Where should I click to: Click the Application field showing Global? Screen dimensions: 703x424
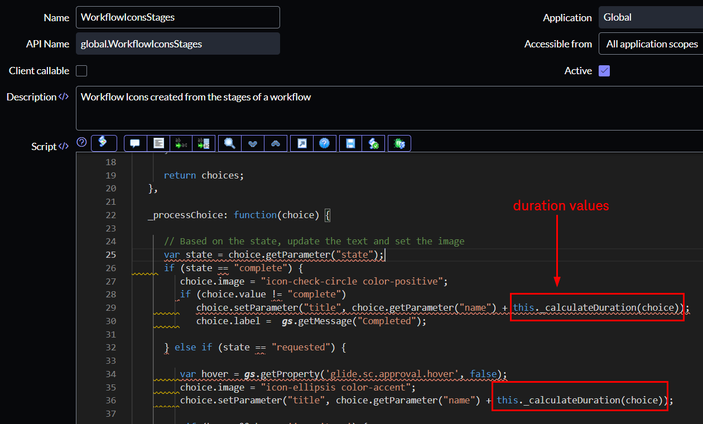pos(651,18)
